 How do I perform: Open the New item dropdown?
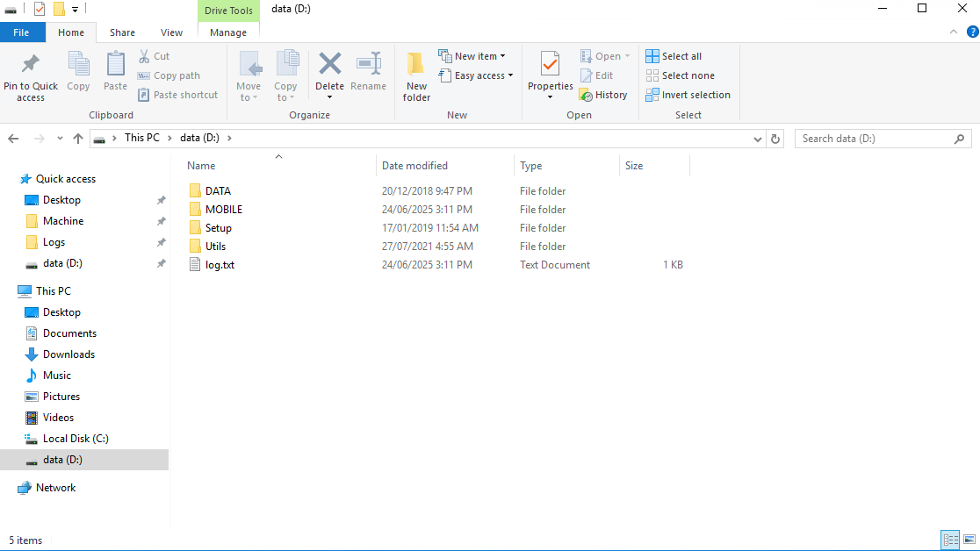pos(472,56)
